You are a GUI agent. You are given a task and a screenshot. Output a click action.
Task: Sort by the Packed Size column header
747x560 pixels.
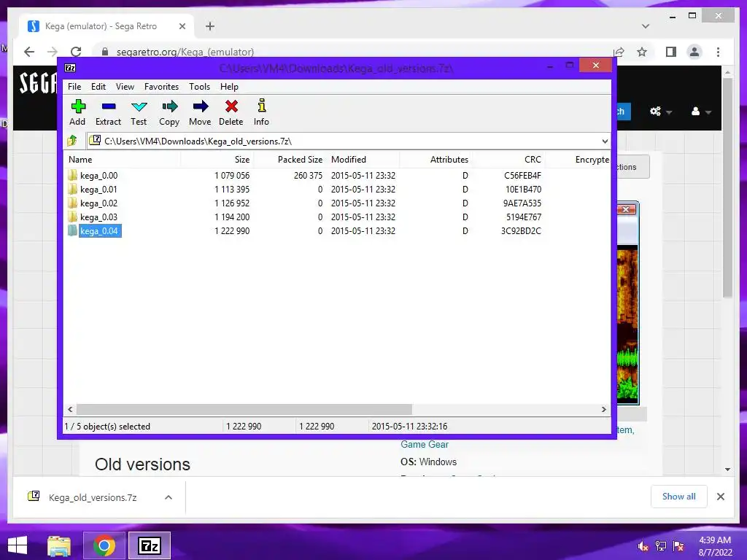pos(289,160)
